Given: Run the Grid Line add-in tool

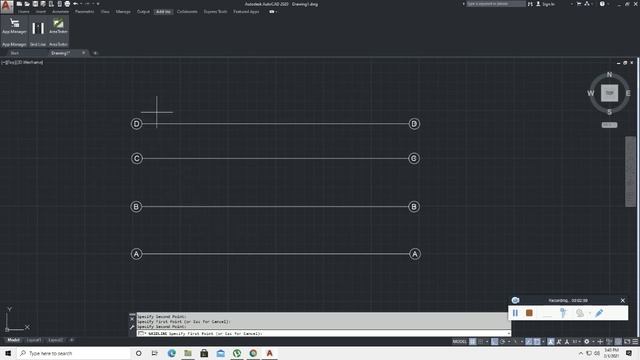Looking at the screenshot, I should tap(38, 29).
